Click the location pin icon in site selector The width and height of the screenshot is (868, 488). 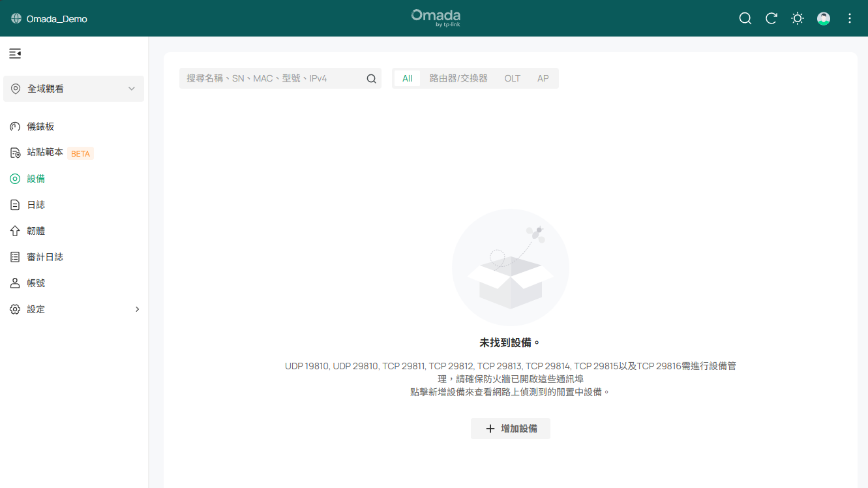[x=16, y=89]
